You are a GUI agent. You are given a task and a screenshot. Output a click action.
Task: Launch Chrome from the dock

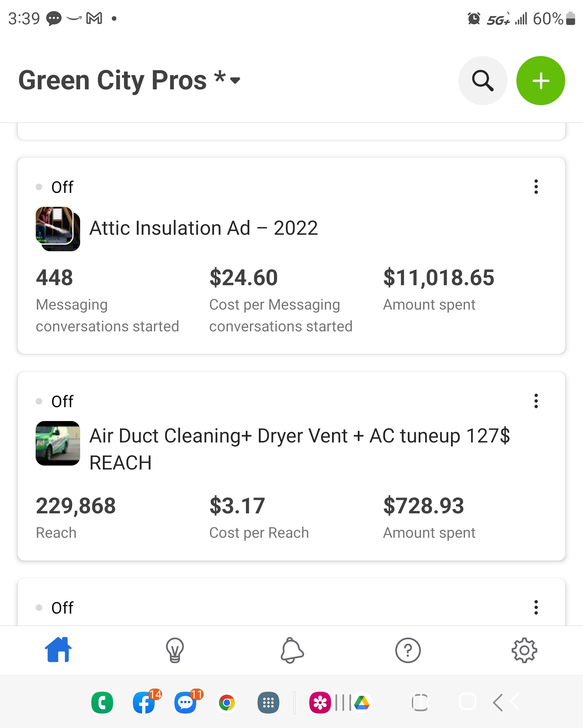coord(227,703)
